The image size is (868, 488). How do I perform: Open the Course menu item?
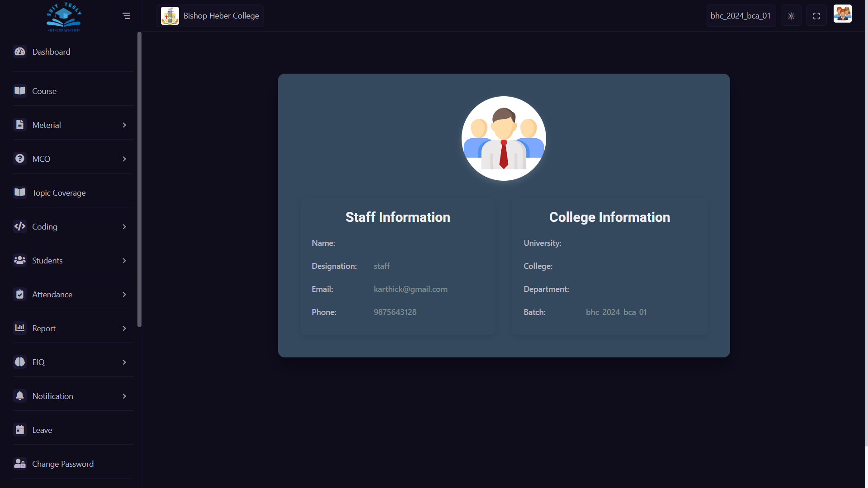tap(44, 91)
